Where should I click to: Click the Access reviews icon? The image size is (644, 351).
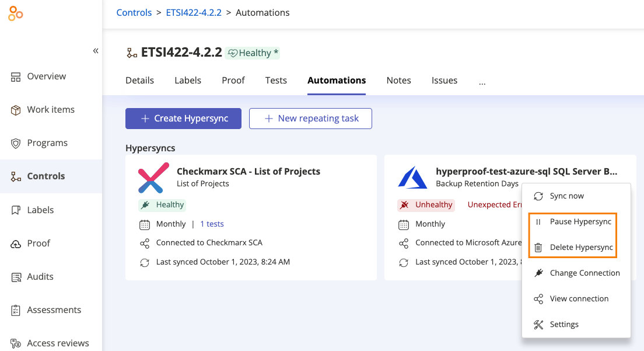coord(16,343)
